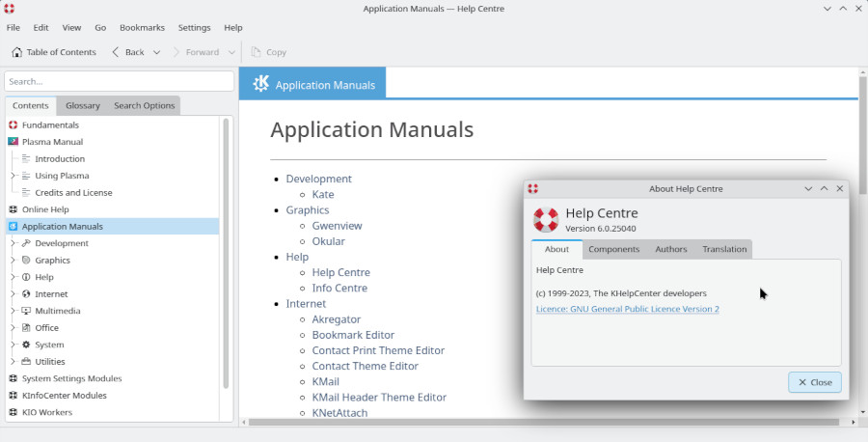
Task: Open the File menu
Action: pos(14,28)
